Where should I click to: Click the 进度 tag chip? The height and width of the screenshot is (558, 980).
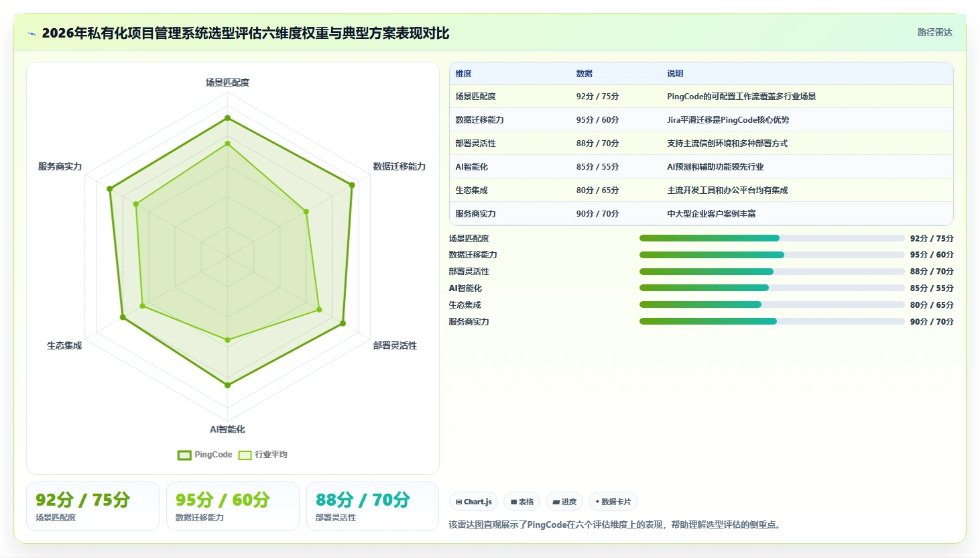pyautogui.click(x=564, y=502)
